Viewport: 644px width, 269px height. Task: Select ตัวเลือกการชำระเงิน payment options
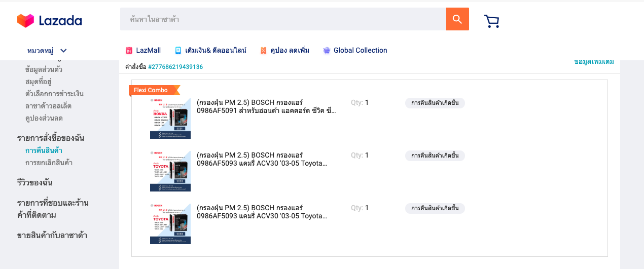point(54,94)
